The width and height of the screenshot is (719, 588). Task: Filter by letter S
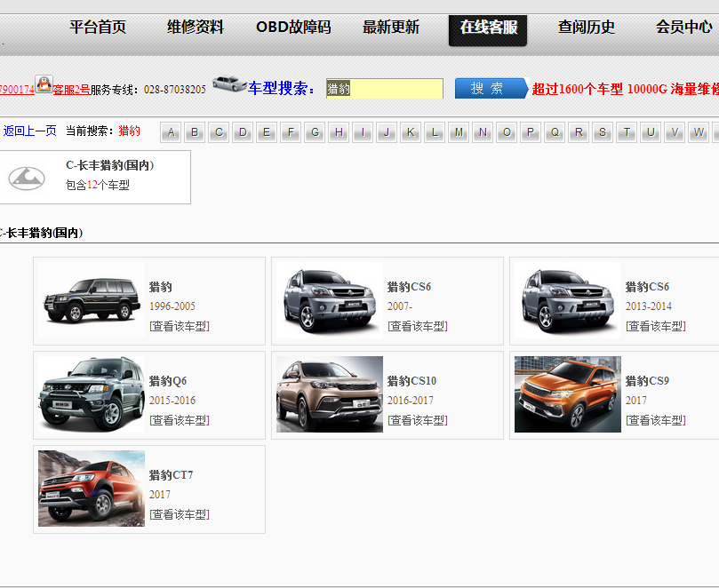[x=603, y=132]
